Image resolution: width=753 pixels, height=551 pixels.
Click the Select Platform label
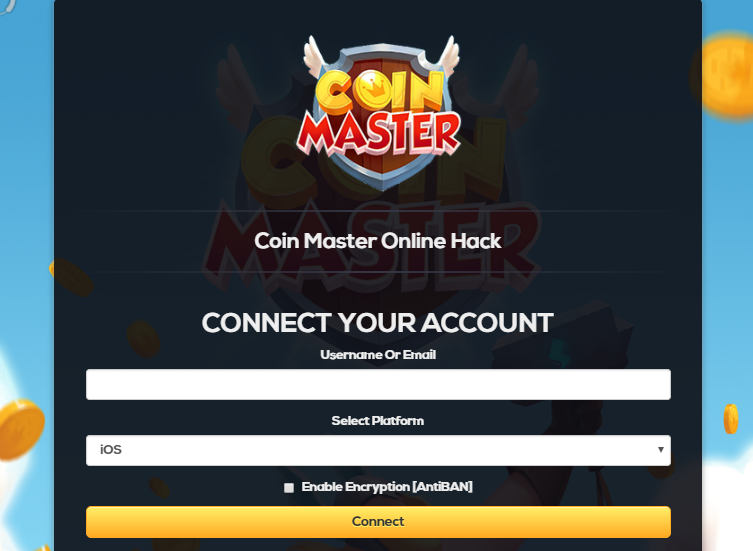[377, 421]
